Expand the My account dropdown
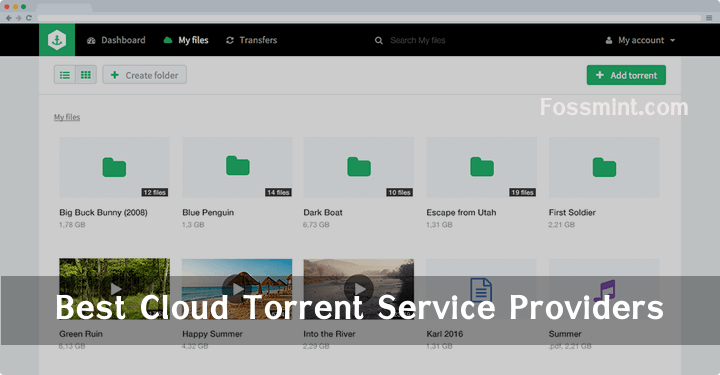The height and width of the screenshot is (375, 720). (640, 40)
